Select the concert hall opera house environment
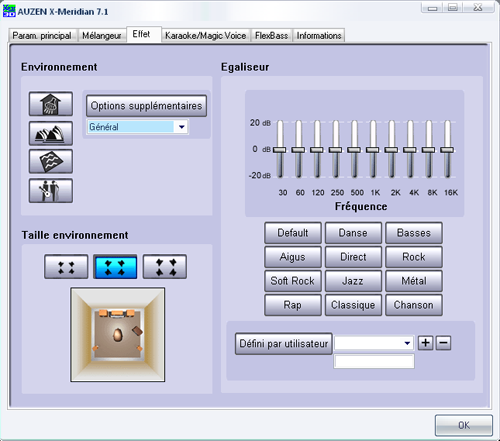The width and height of the screenshot is (500, 441). tap(51, 133)
